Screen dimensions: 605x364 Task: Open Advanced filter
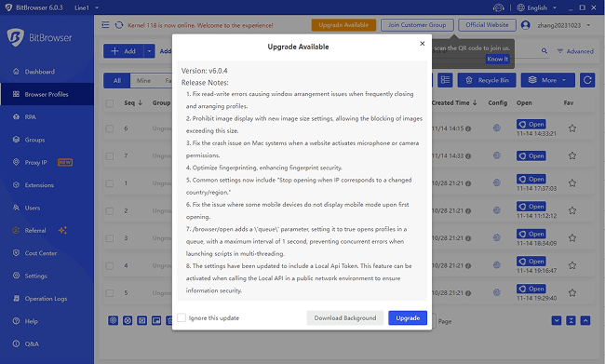[x=575, y=51]
